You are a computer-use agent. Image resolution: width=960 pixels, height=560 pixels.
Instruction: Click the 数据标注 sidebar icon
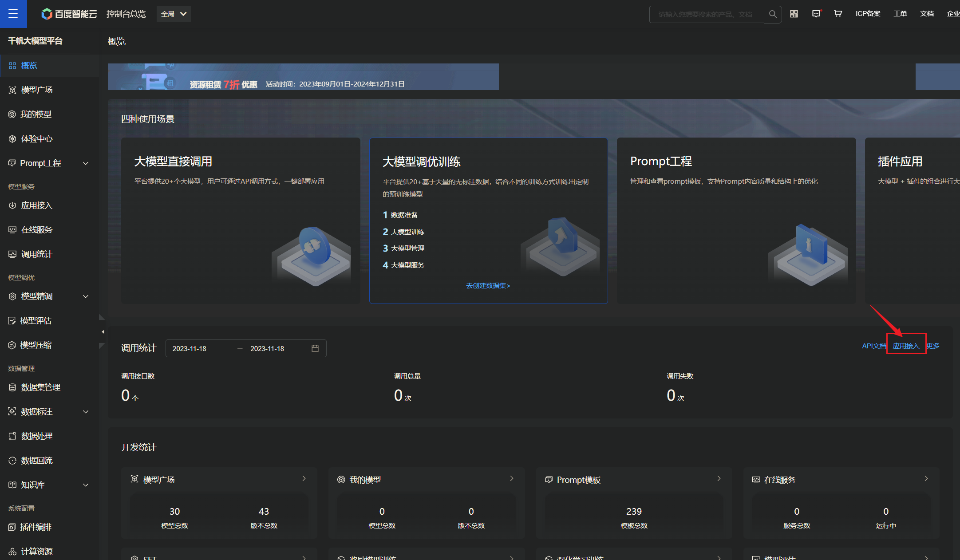[x=12, y=412]
